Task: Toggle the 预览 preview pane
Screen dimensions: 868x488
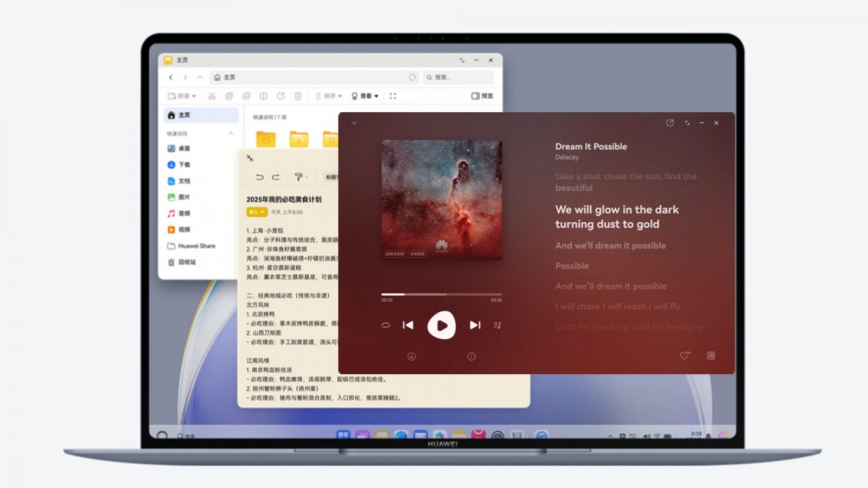Action: (x=482, y=96)
